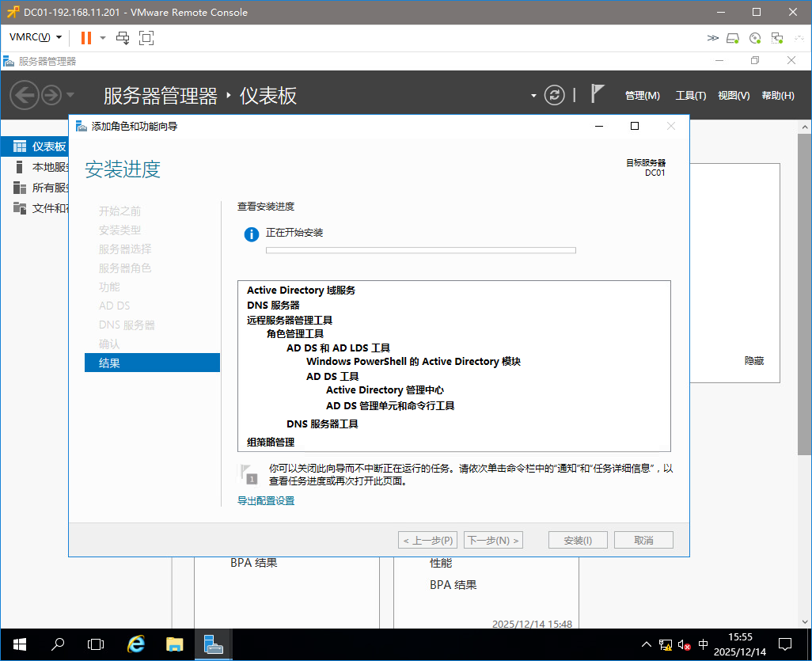Refresh the Server Manager dashboard
The width and height of the screenshot is (812, 661).
coord(554,95)
